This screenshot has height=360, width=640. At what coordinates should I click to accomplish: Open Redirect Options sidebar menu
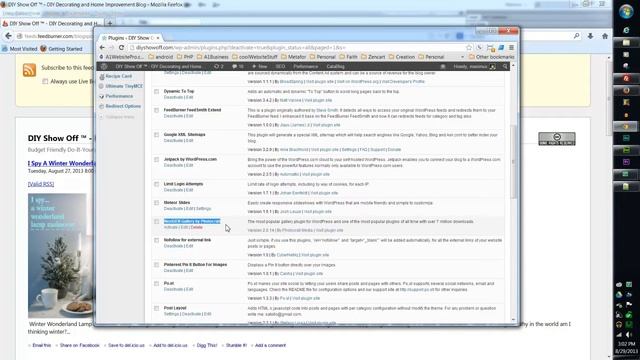coord(123,106)
